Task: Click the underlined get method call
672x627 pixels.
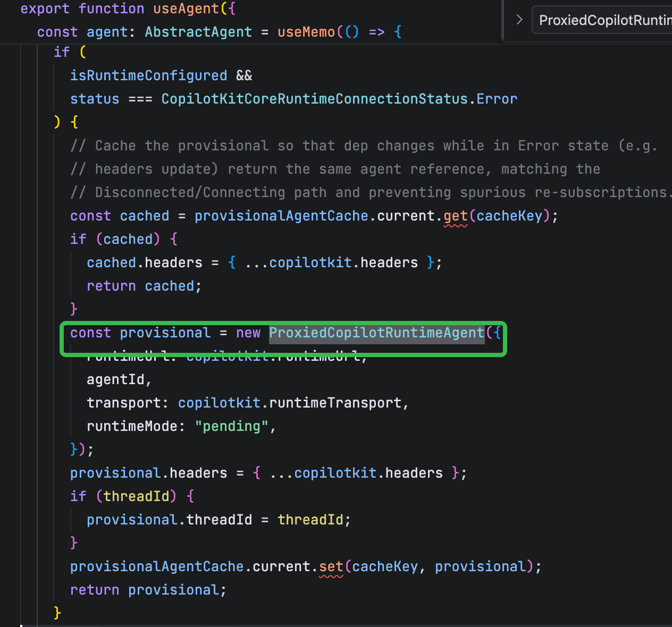Action: tap(456, 216)
